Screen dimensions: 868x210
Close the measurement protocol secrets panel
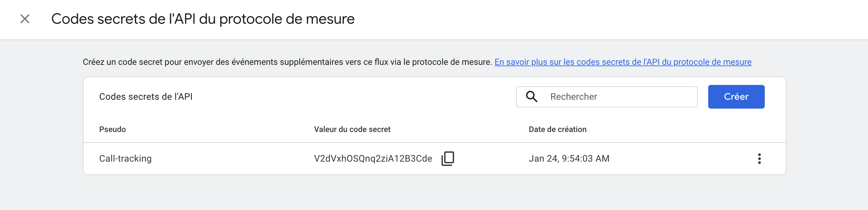click(25, 19)
